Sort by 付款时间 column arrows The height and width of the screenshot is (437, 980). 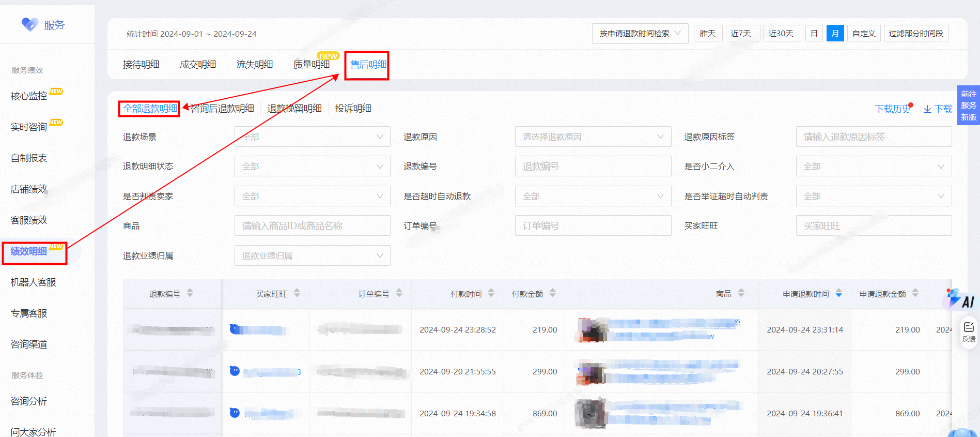[491, 293]
